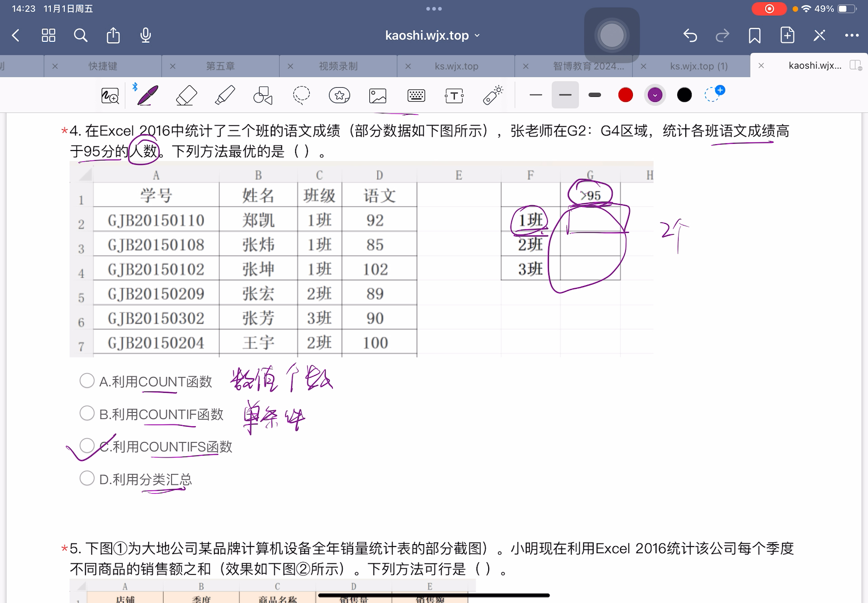Select the highlighter tool

pyautogui.click(x=224, y=96)
